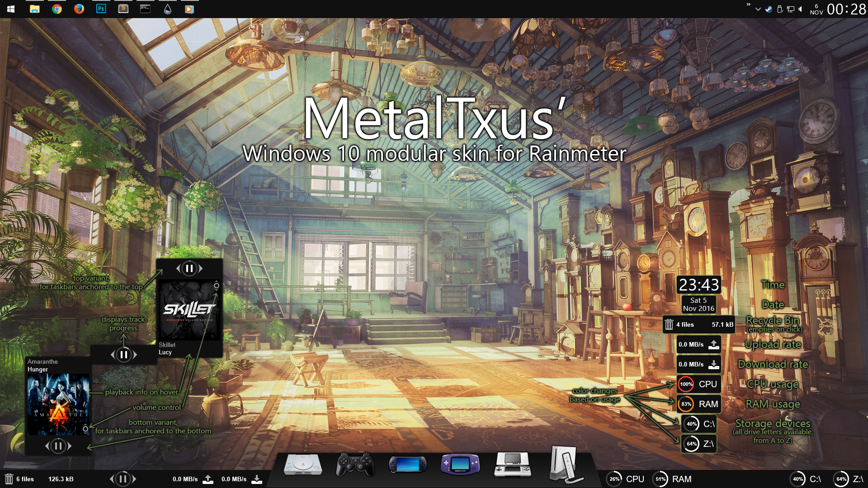Click the Lucy track title text
This screenshot has width=868, height=488.
coord(165,352)
